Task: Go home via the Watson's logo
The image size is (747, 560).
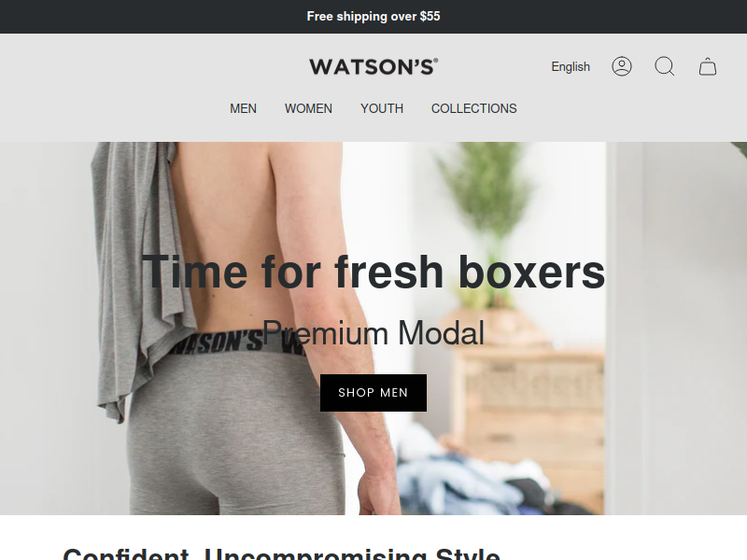Action: pyautogui.click(x=373, y=66)
